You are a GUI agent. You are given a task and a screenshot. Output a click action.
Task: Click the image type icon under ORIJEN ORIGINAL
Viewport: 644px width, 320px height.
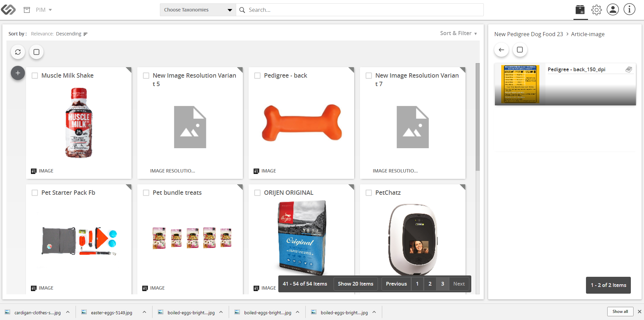coord(256,288)
